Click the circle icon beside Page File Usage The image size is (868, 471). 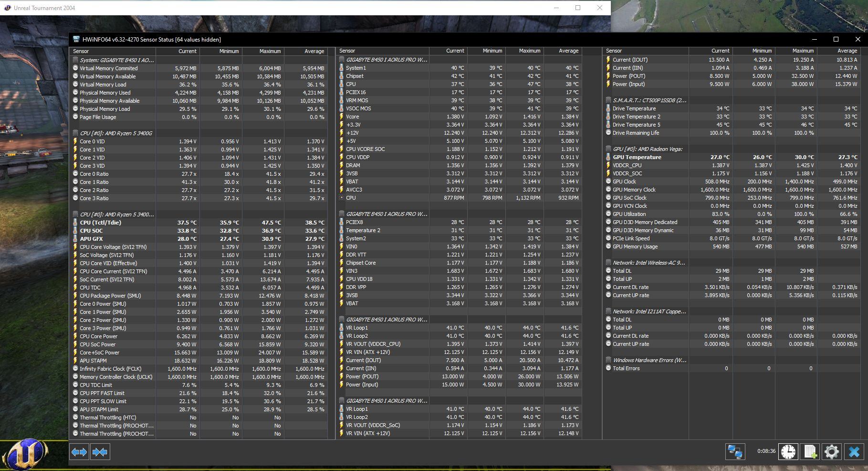75,117
